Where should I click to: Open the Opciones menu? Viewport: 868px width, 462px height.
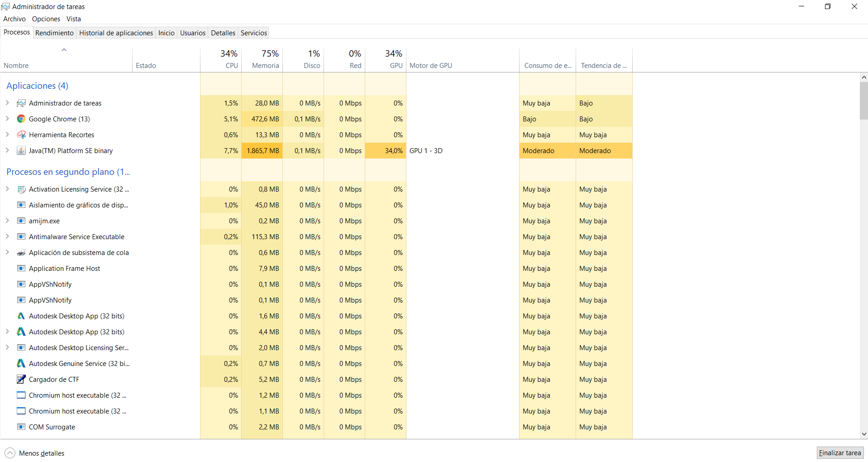pyautogui.click(x=46, y=19)
